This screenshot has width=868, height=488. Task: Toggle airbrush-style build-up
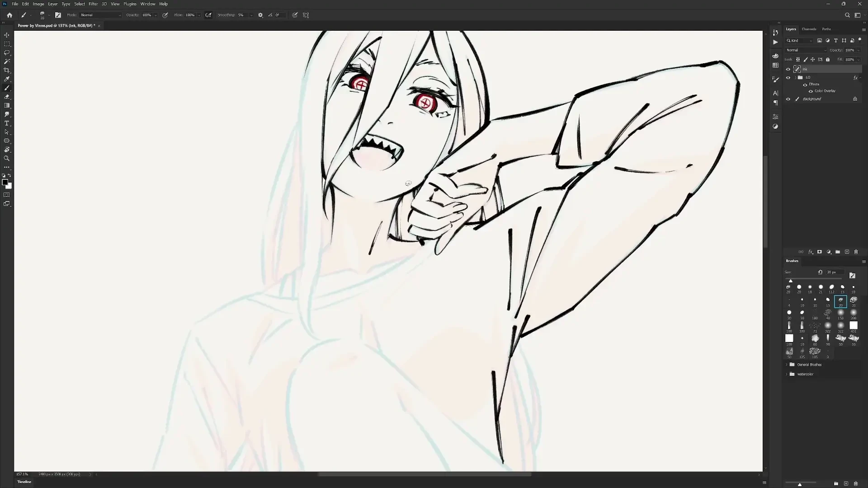tap(208, 15)
